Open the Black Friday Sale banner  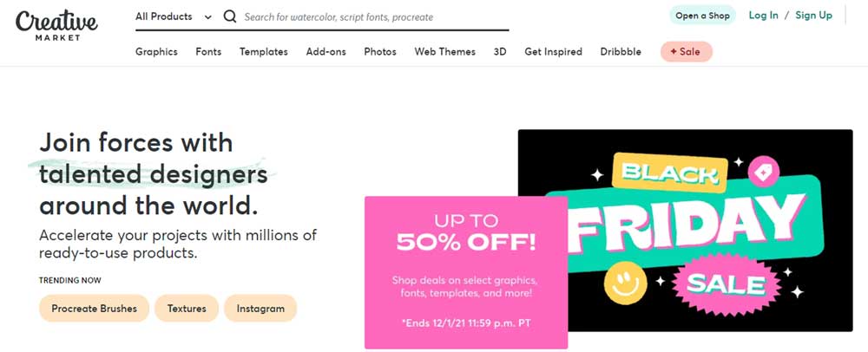[686, 231]
